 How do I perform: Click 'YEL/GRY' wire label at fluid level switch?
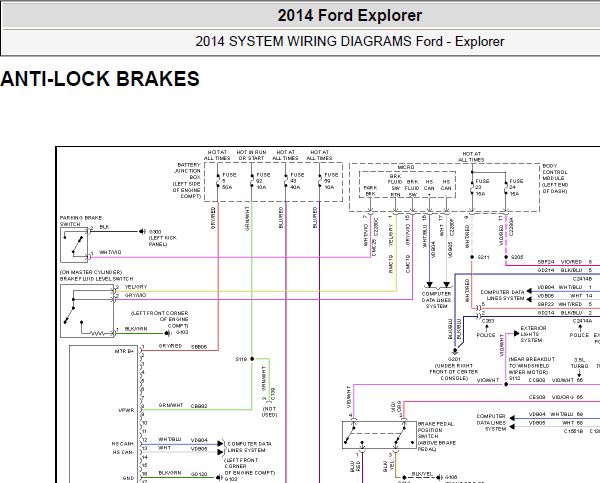(136, 287)
